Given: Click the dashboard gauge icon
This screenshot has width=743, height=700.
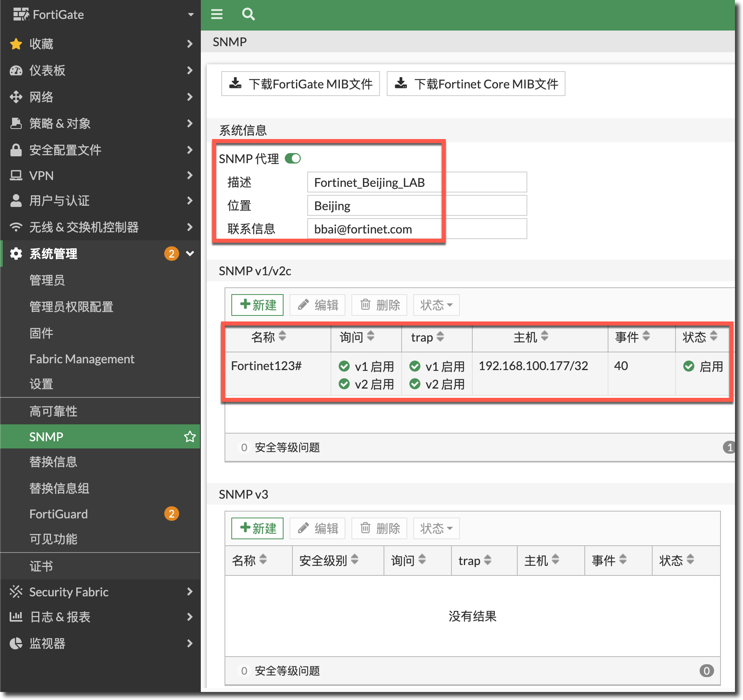Looking at the screenshot, I should pos(16,70).
